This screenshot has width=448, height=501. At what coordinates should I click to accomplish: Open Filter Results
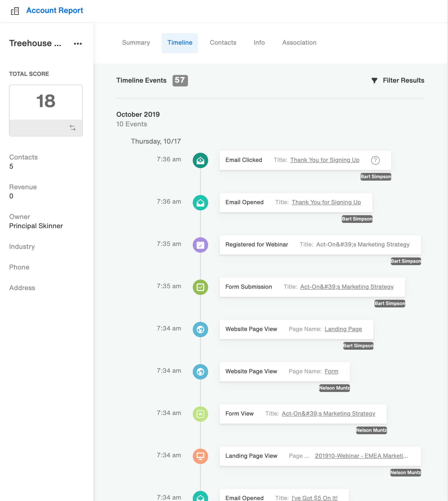click(x=403, y=80)
